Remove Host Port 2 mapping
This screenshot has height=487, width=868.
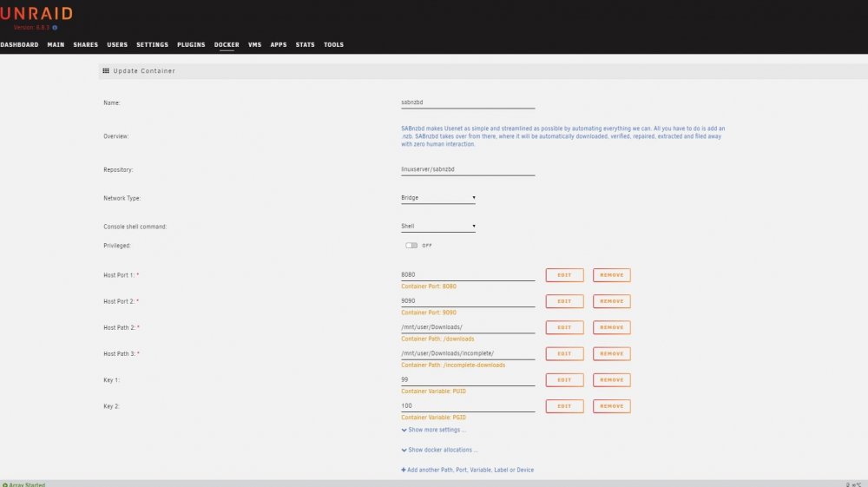(612, 301)
